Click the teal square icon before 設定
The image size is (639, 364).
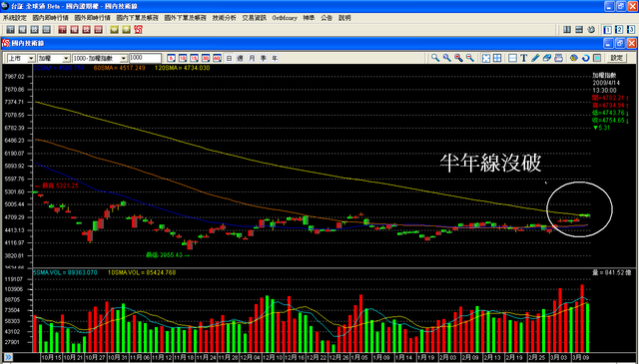tap(597, 58)
